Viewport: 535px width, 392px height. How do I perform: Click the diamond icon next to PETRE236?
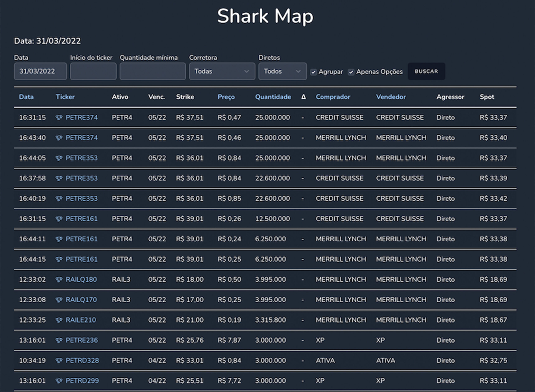tap(59, 340)
